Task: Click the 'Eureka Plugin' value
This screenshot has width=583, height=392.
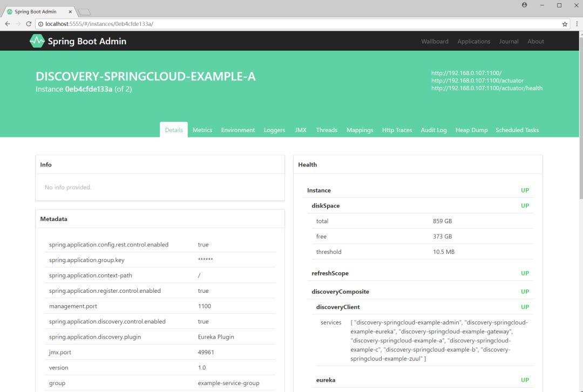Action: (x=216, y=337)
